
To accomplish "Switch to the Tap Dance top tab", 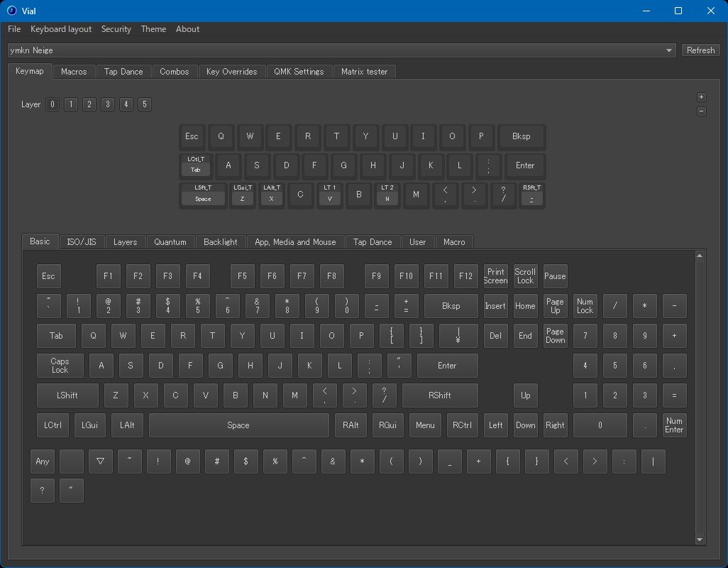I will click(123, 72).
